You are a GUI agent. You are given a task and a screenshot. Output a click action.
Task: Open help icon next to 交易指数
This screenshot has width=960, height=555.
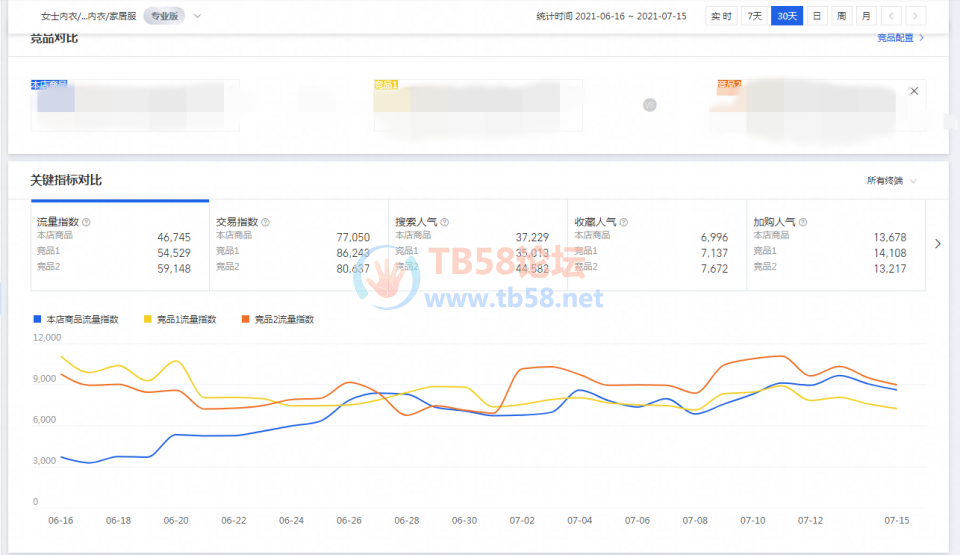pyautogui.click(x=266, y=222)
